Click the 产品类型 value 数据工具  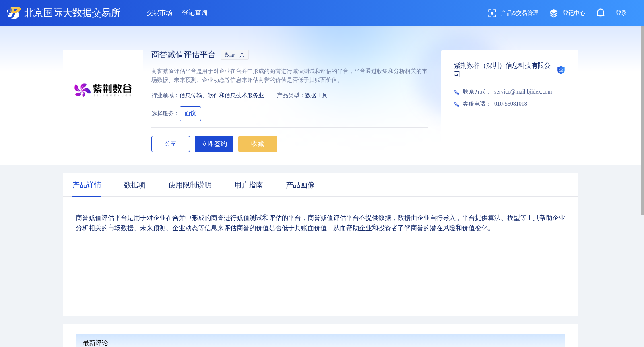click(316, 96)
